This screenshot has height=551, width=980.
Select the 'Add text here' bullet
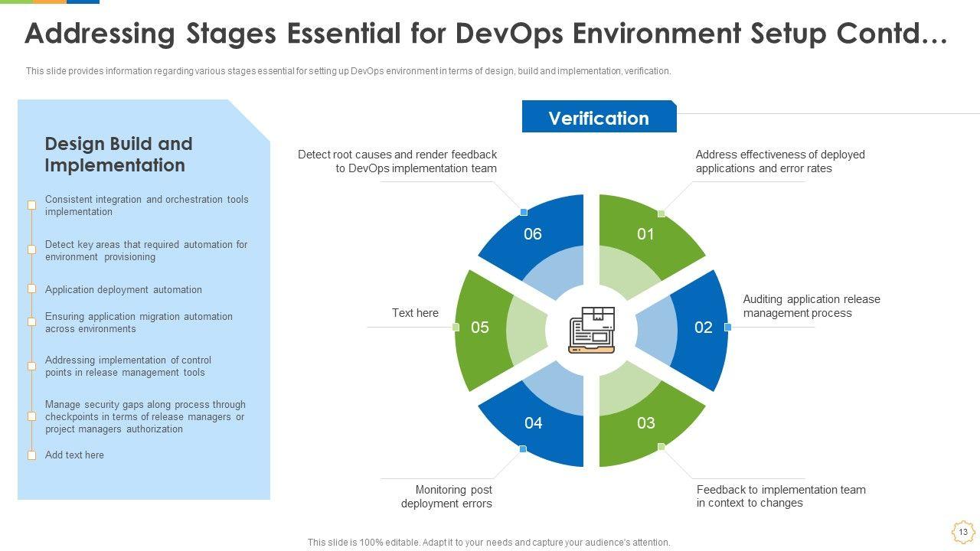(x=74, y=455)
